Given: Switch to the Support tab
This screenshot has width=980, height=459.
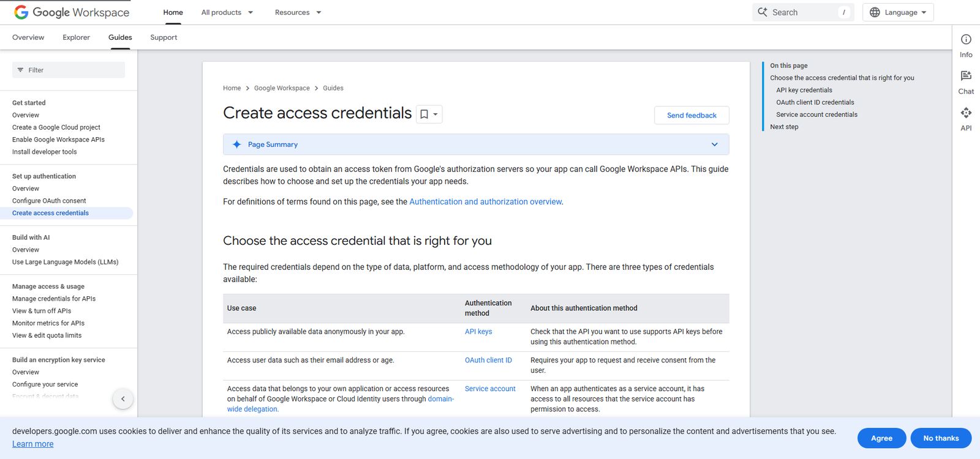Looking at the screenshot, I should point(164,37).
